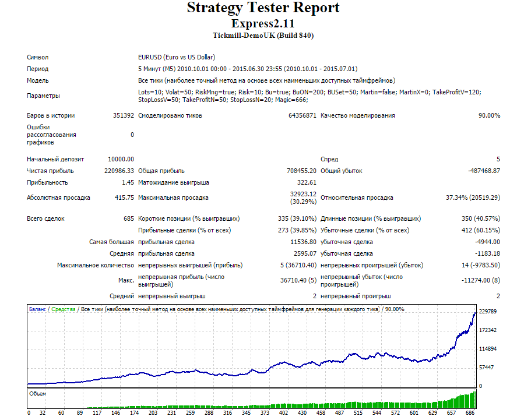Select the net profit value 220986.33
This screenshot has width=517, height=420.
tap(119, 171)
